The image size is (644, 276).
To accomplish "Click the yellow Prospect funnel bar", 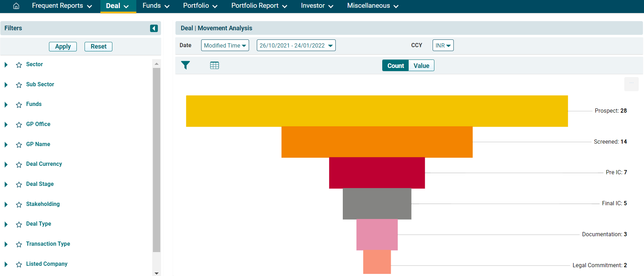I will point(377,111).
